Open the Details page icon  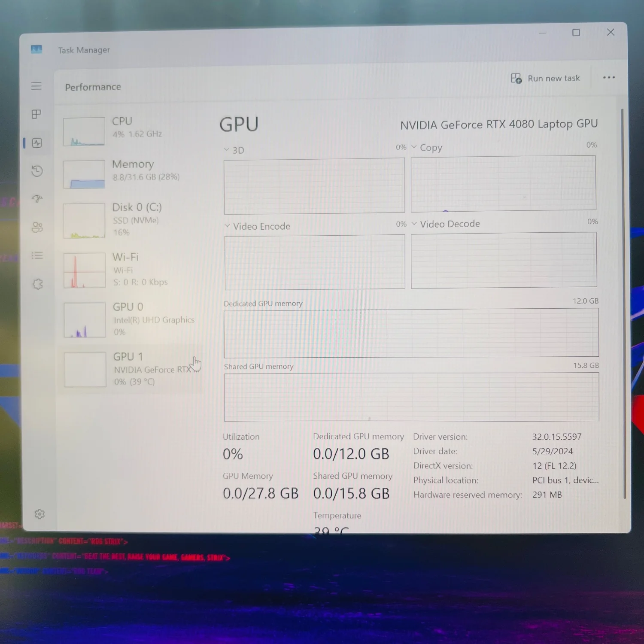coord(38,256)
